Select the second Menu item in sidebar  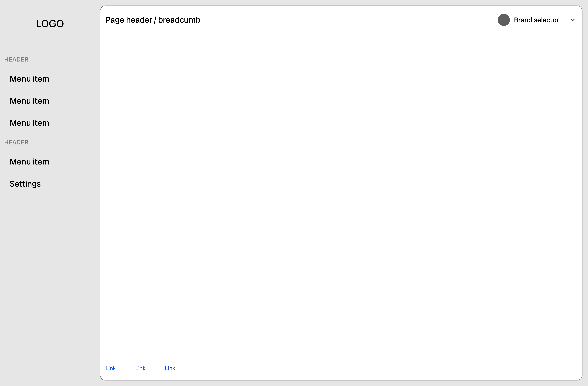tap(29, 101)
